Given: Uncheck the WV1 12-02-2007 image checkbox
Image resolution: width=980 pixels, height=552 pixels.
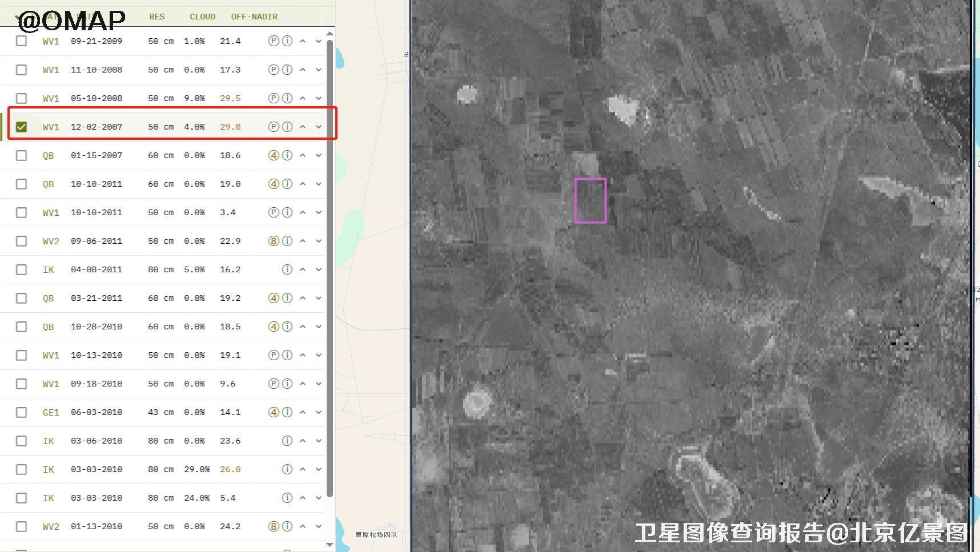Looking at the screenshot, I should (x=21, y=127).
